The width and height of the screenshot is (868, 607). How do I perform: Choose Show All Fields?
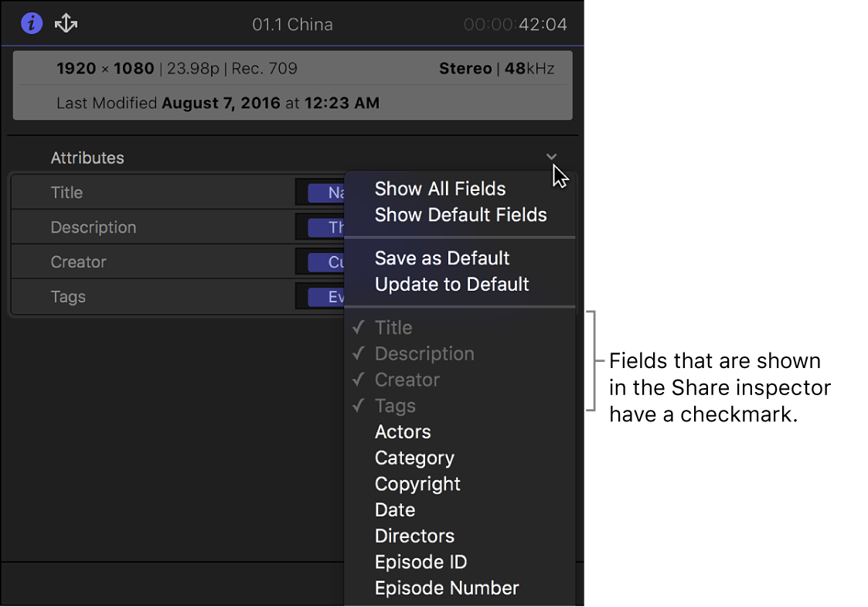(439, 188)
